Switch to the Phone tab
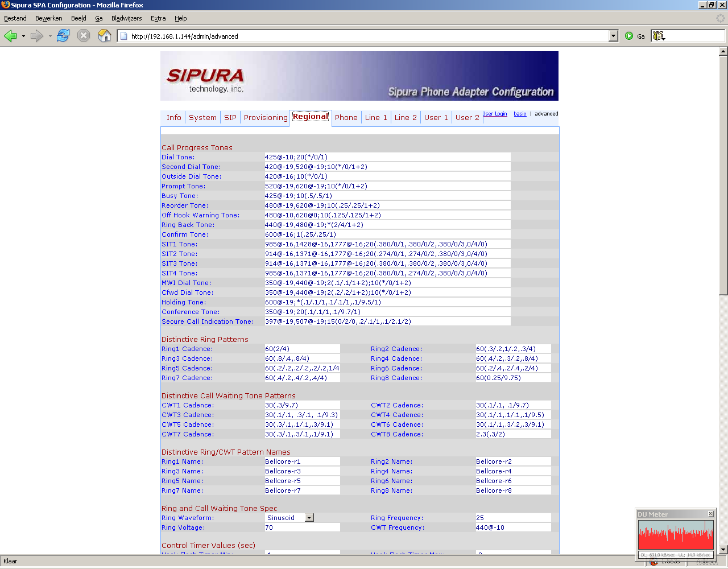728x569 pixels. (x=346, y=118)
